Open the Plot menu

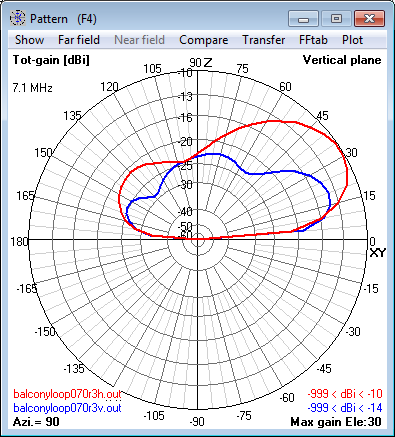click(x=352, y=40)
